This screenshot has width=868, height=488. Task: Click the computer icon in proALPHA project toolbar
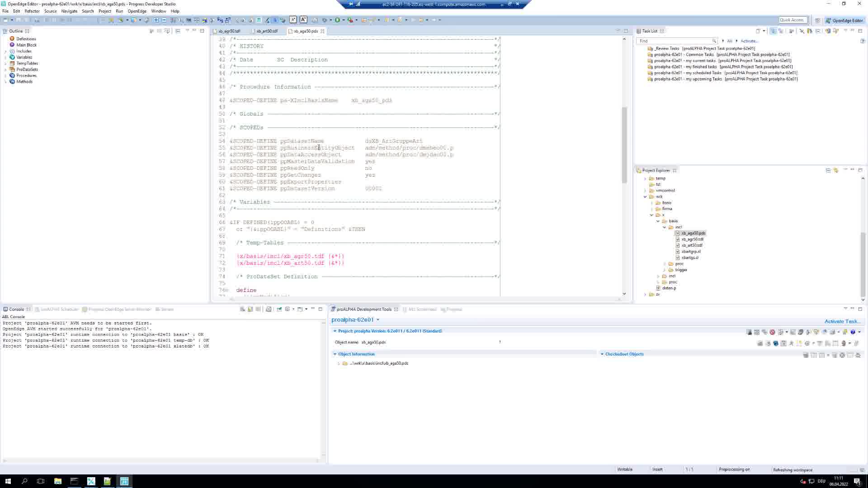point(749,332)
